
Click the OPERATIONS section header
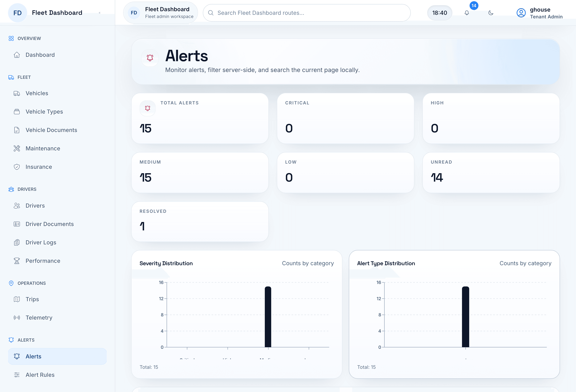click(27, 283)
